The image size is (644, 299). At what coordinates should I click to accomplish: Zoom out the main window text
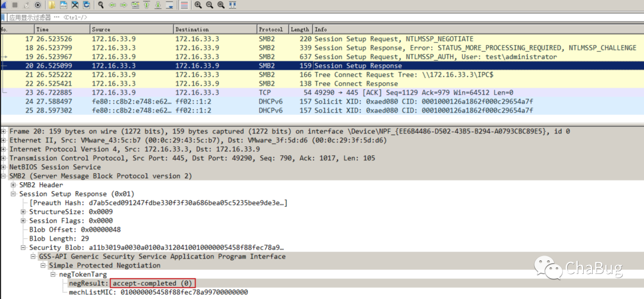209,5
